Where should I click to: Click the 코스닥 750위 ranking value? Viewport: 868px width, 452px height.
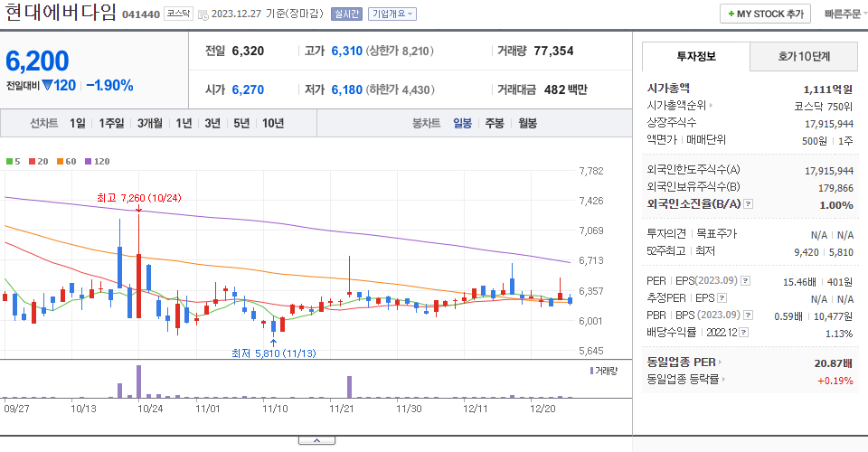click(824, 107)
